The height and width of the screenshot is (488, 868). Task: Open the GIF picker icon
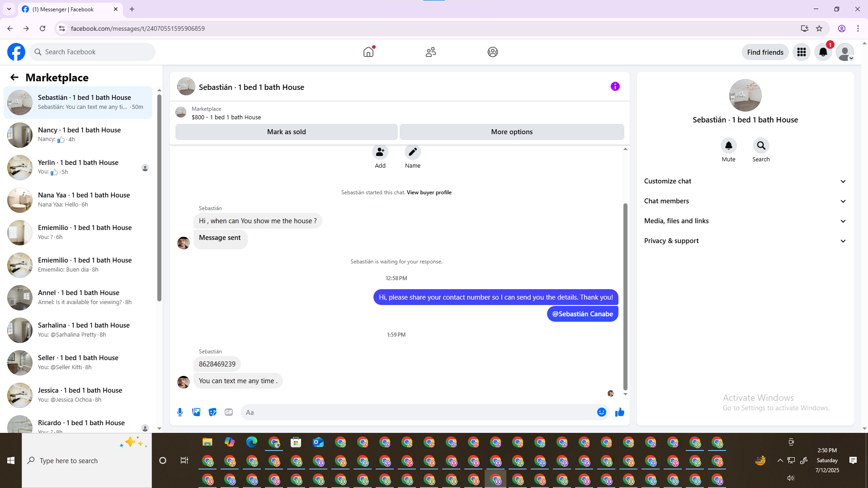[x=229, y=412]
